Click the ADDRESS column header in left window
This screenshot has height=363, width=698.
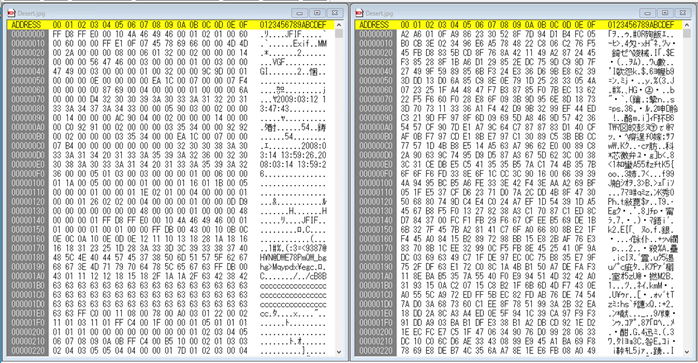click(26, 25)
